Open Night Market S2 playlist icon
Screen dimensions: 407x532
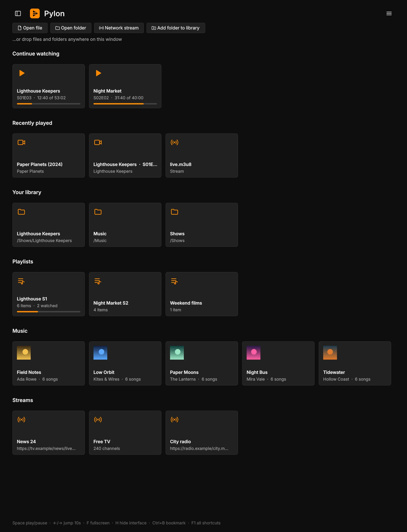click(x=98, y=281)
